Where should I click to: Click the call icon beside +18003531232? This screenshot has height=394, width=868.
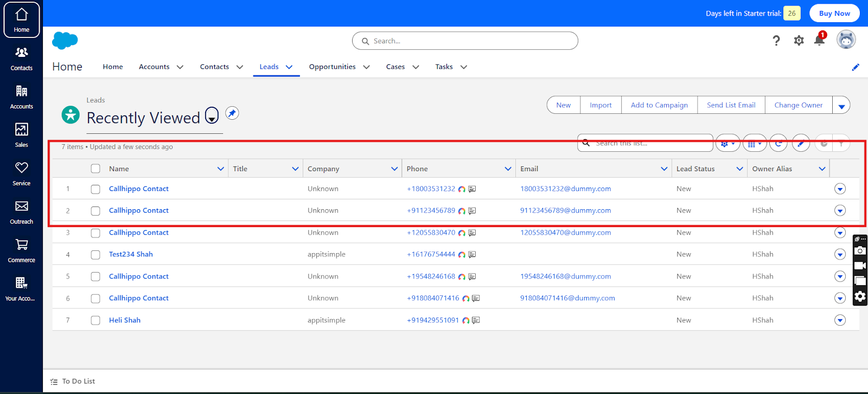tap(462, 189)
